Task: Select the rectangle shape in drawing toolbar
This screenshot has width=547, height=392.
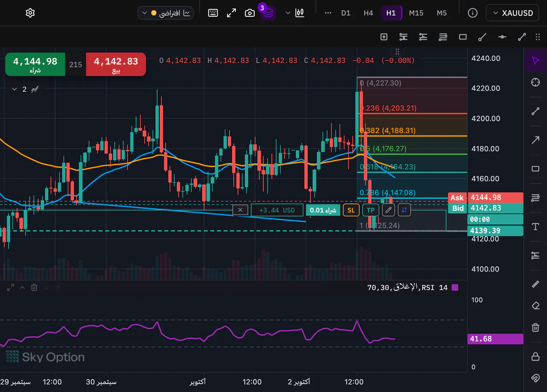Action: pos(462,37)
